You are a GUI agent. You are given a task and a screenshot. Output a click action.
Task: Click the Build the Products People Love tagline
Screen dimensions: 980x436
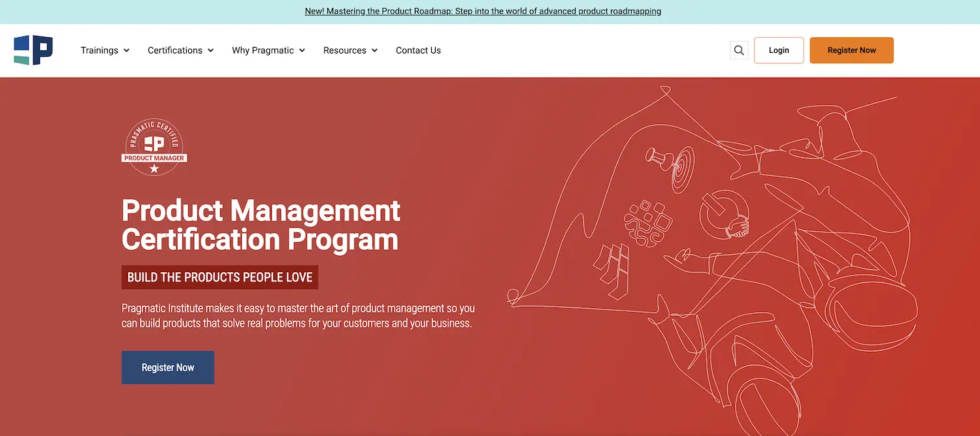pos(220,277)
